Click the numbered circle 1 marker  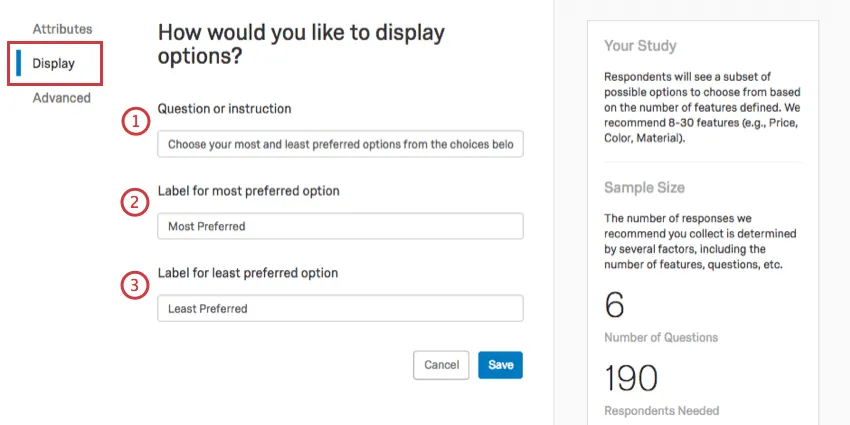[x=135, y=122]
